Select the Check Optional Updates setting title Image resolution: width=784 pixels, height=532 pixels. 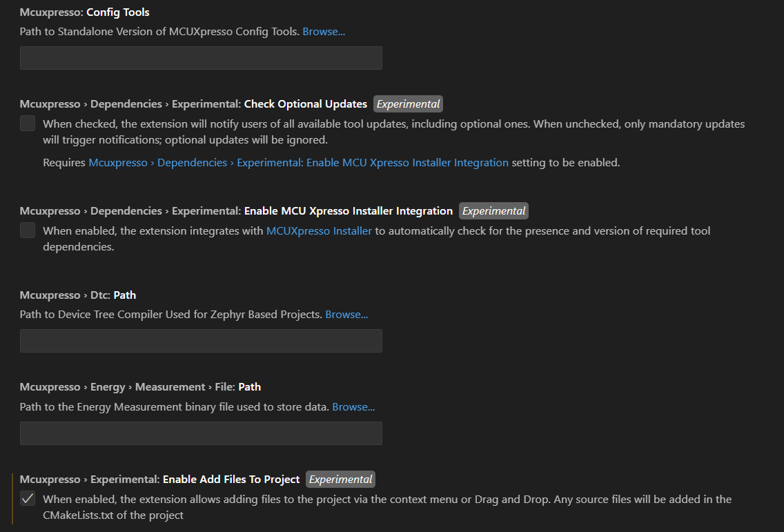[305, 104]
